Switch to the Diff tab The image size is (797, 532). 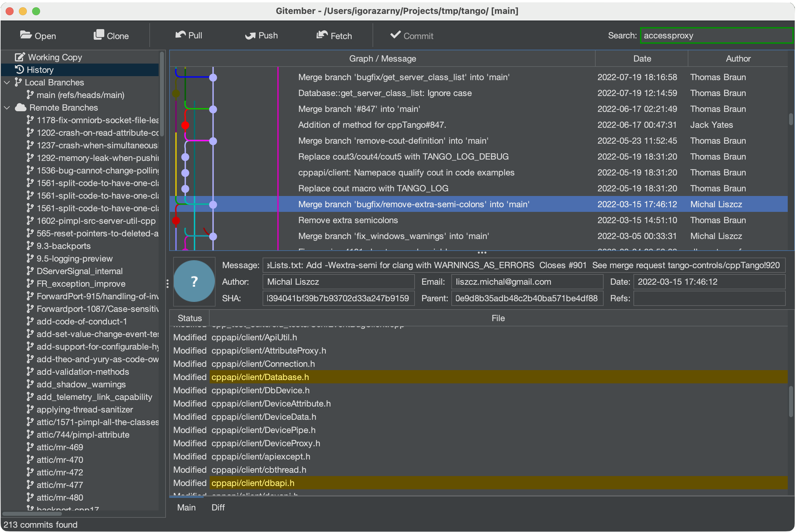click(x=218, y=507)
